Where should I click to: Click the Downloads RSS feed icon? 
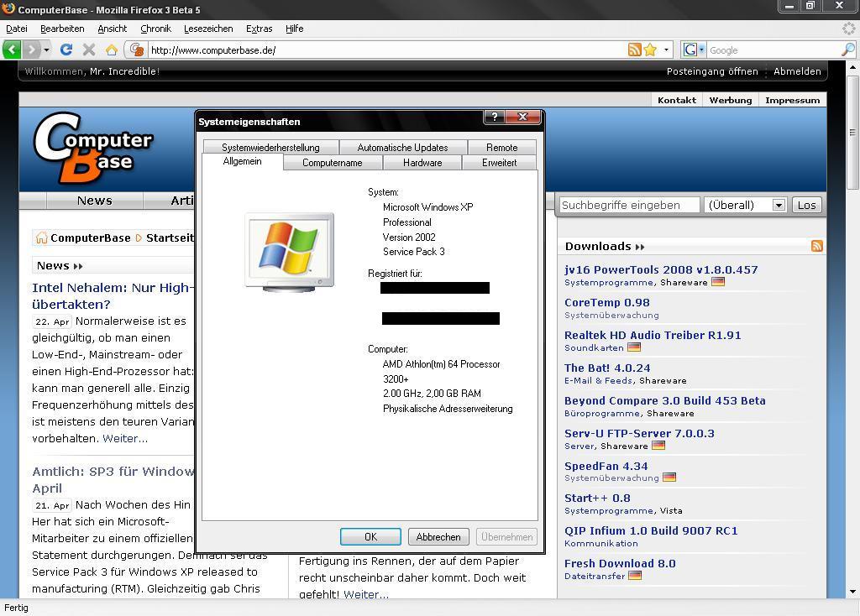click(x=816, y=246)
